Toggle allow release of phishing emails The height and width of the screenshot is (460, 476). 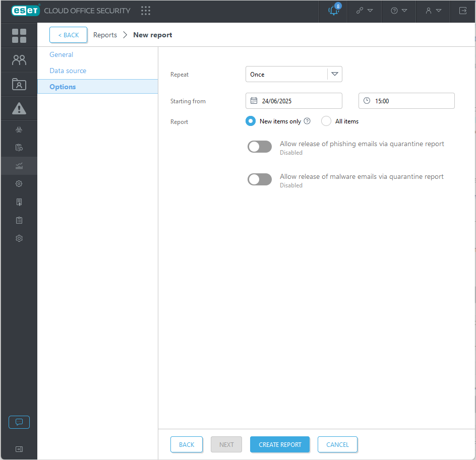[260, 147]
